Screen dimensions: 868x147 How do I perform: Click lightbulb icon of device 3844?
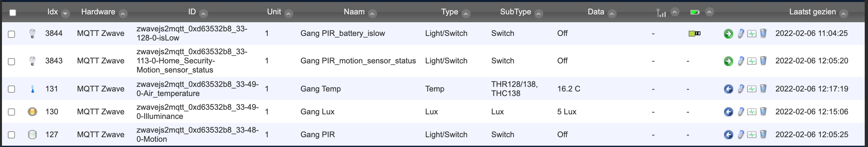32,34
